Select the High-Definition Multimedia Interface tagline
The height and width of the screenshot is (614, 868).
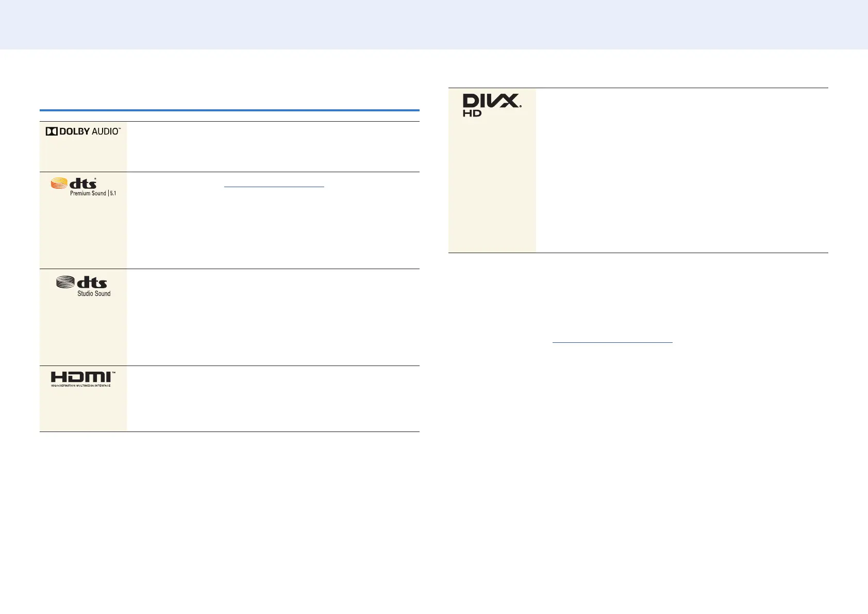click(81, 386)
